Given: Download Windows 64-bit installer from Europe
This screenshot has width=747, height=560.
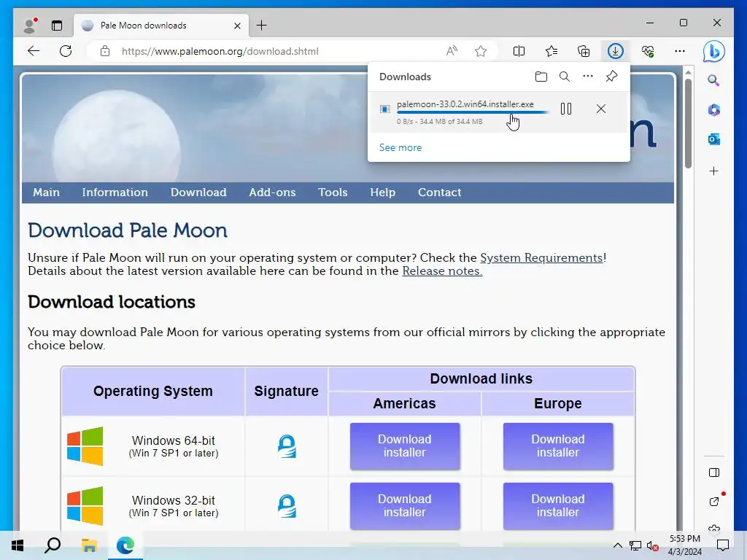Looking at the screenshot, I should click(x=558, y=446).
